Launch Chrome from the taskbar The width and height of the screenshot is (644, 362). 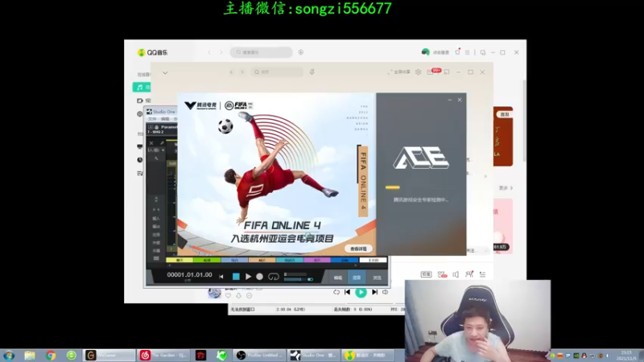(51, 356)
